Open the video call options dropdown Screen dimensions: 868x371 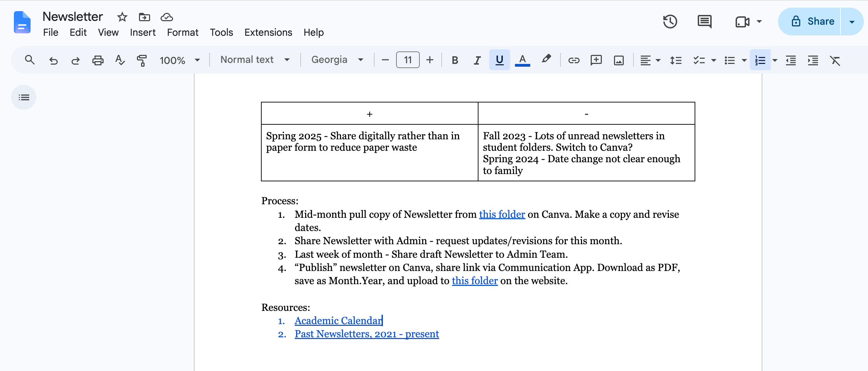click(759, 22)
